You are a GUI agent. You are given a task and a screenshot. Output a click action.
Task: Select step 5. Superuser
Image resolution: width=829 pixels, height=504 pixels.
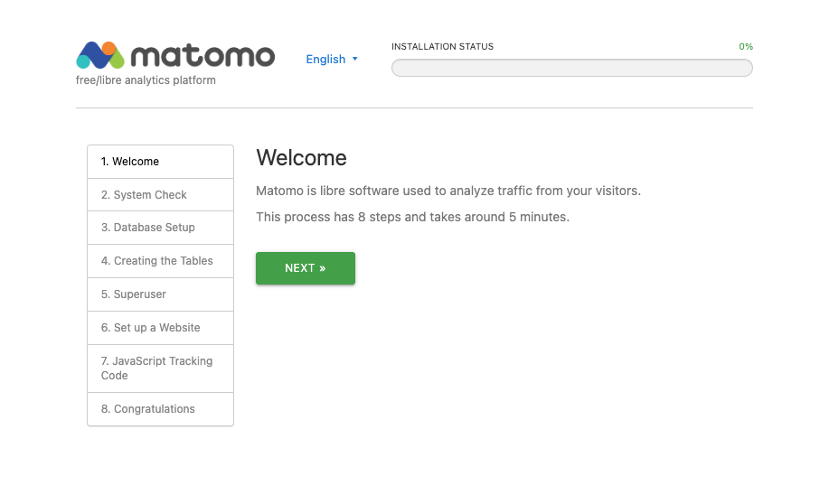point(160,294)
